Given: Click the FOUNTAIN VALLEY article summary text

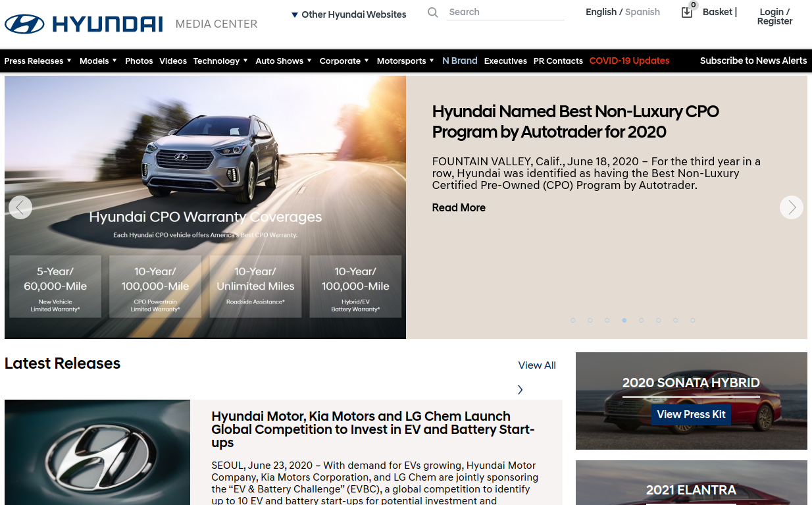Looking at the screenshot, I should [596, 173].
